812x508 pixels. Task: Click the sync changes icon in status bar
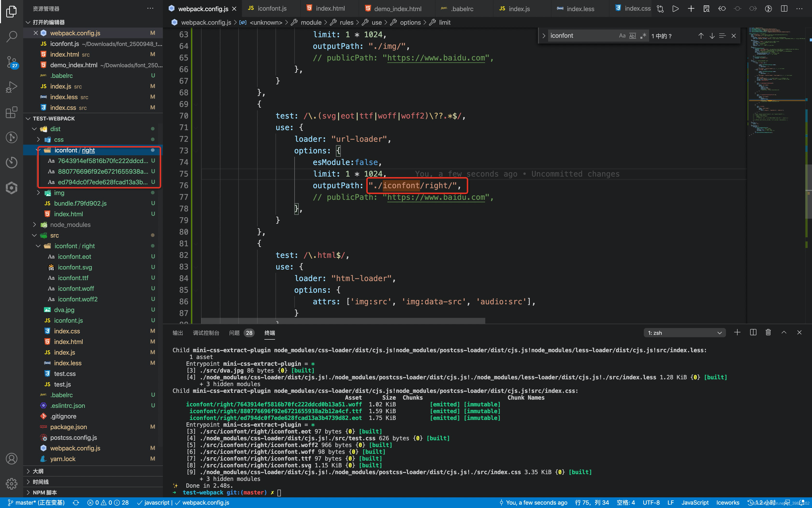[76, 503]
